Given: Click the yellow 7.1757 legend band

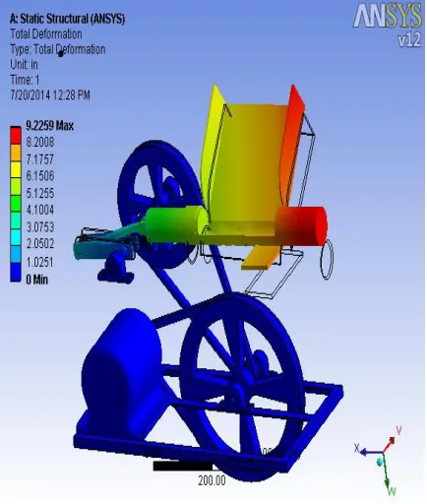Looking at the screenshot, I should point(16,169).
